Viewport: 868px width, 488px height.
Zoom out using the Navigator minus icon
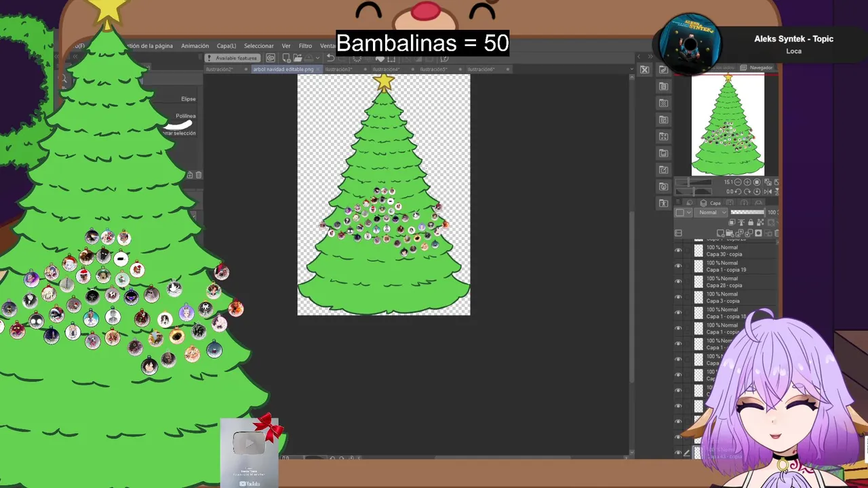point(738,182)
